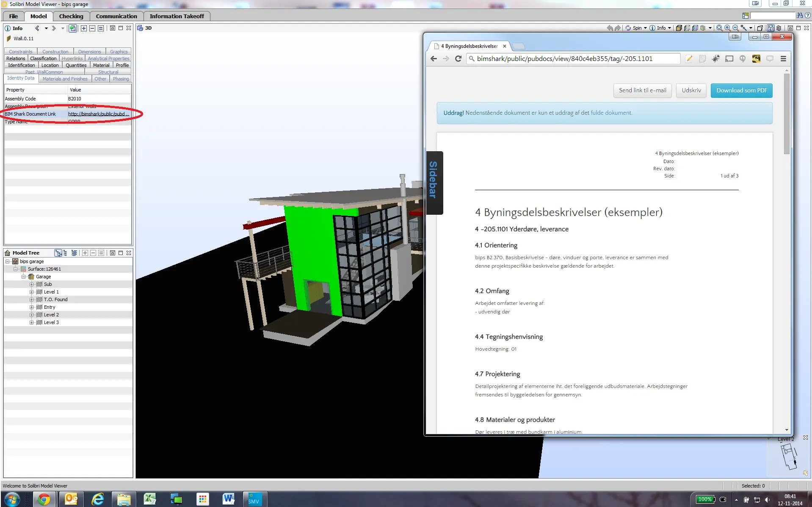The image size is (812, 507).
Task: Collapse the bips garage root node
Action: pos(7,261)
